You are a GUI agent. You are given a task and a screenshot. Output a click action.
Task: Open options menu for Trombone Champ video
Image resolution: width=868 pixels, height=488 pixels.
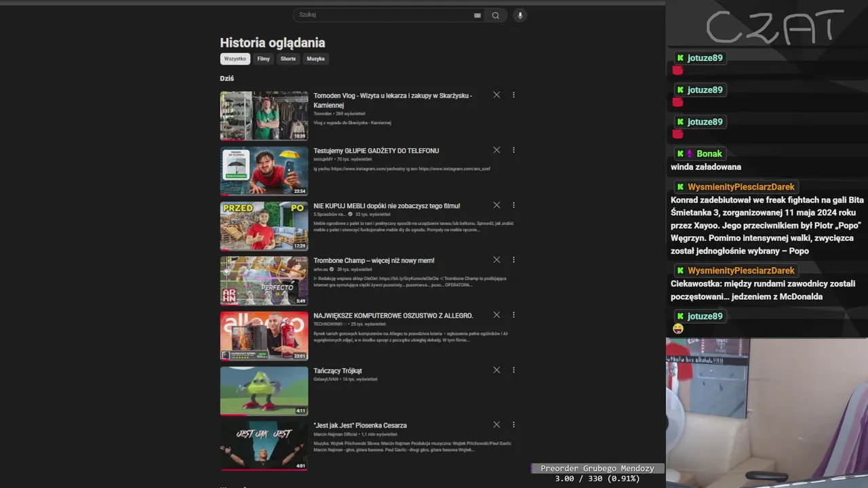coord(513,260)
